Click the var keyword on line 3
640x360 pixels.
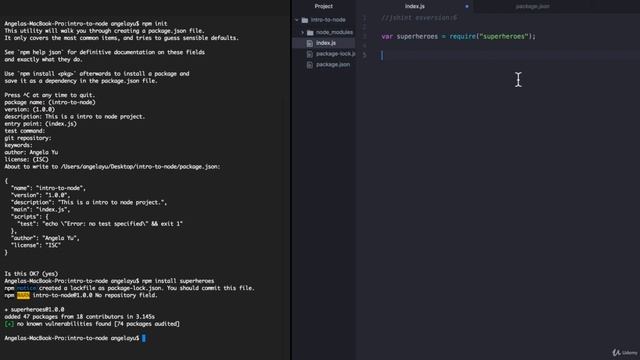[387, 36]
